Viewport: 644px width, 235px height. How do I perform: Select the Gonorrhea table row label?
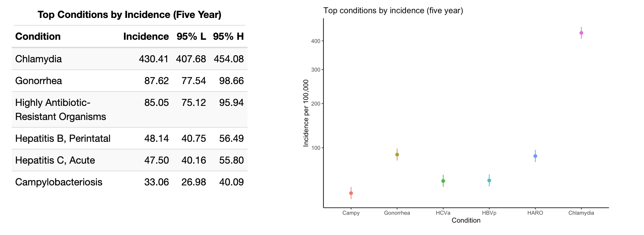click(39, 81)
